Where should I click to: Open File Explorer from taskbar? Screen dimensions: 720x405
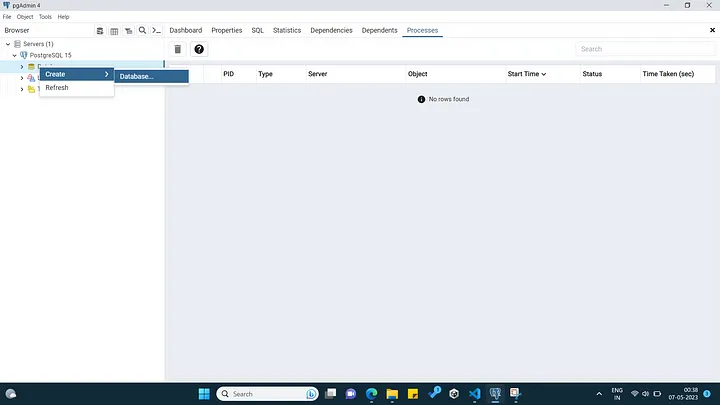tap(392, 394)
